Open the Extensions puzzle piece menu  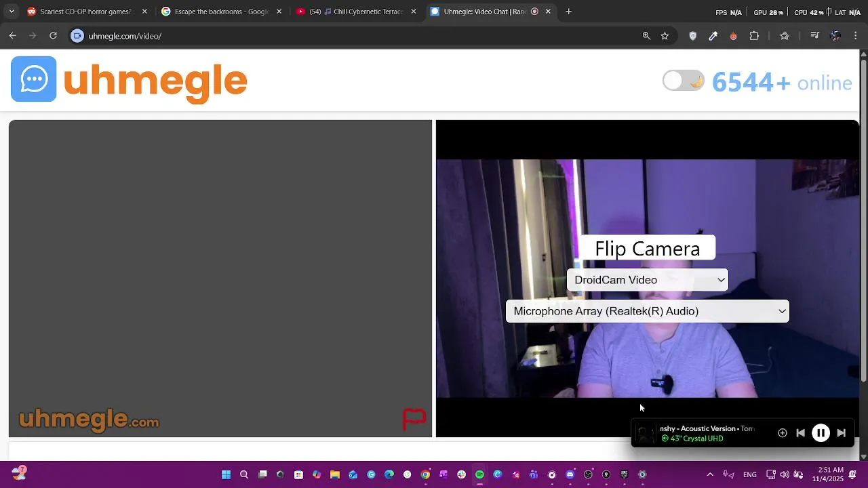(x=754, y=36)
